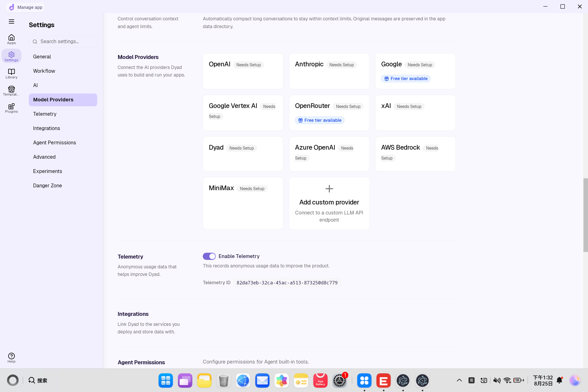This screenshot has height=392, width=588.
Task: Open the xAI provider card
Action: (416, 113)
